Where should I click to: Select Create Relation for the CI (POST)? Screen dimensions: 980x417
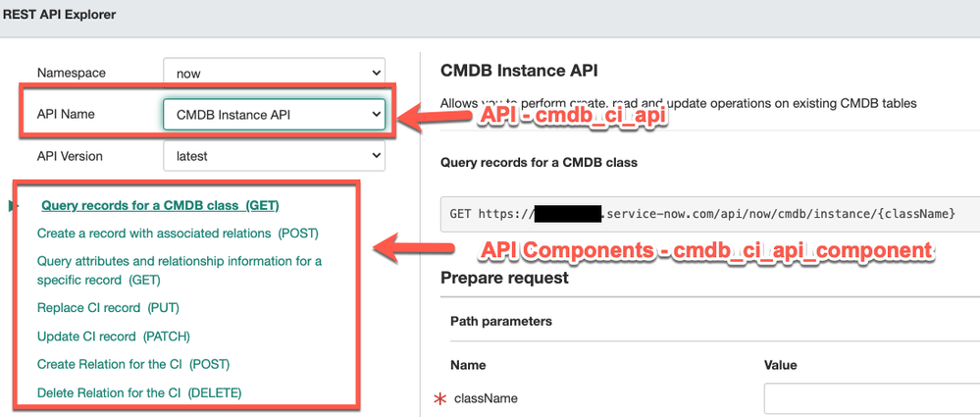point(133,364)
